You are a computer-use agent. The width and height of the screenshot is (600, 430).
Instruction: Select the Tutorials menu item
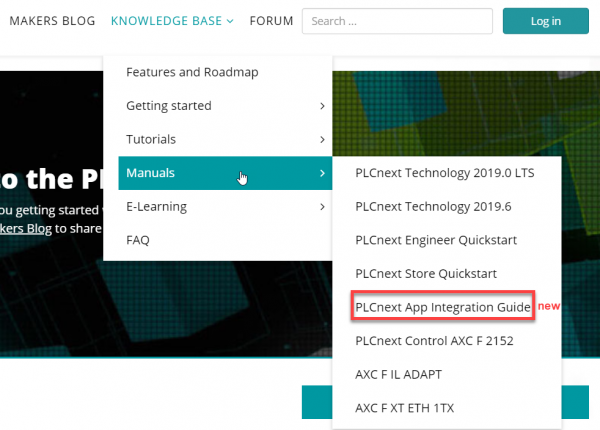(225, 139)
